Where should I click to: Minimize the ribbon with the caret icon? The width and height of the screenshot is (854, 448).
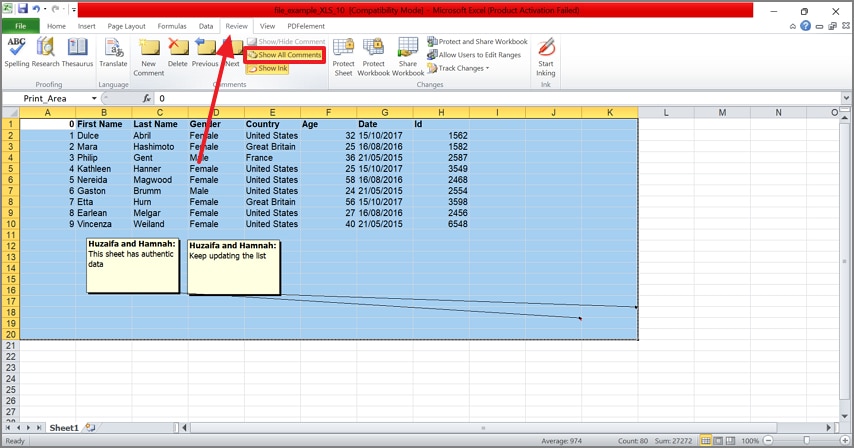pos(792,26)
